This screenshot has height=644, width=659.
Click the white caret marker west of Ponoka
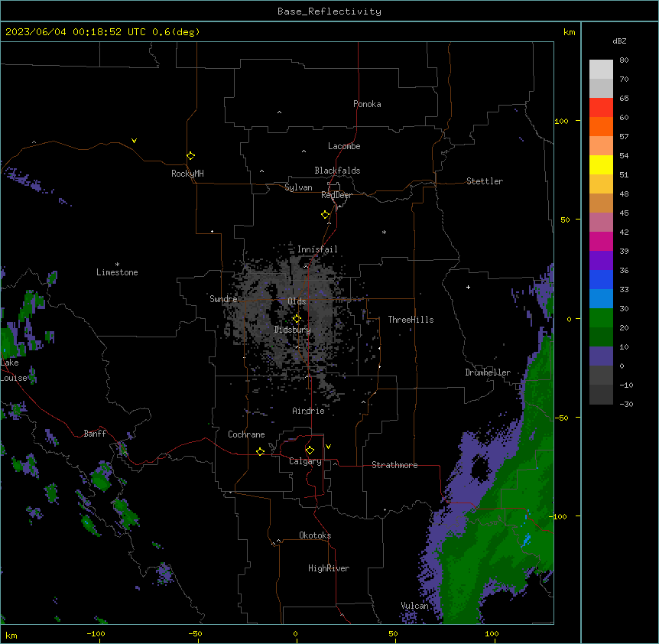click(279, 112)
